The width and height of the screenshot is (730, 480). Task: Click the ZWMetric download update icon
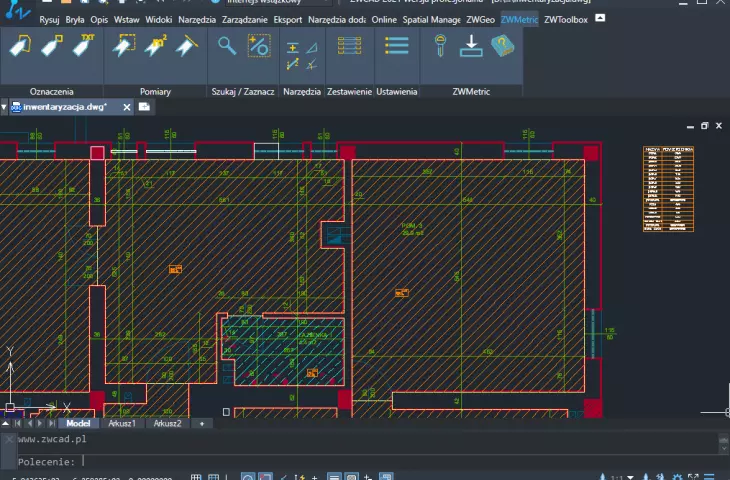pyautogui.click(x=471, y=46)
